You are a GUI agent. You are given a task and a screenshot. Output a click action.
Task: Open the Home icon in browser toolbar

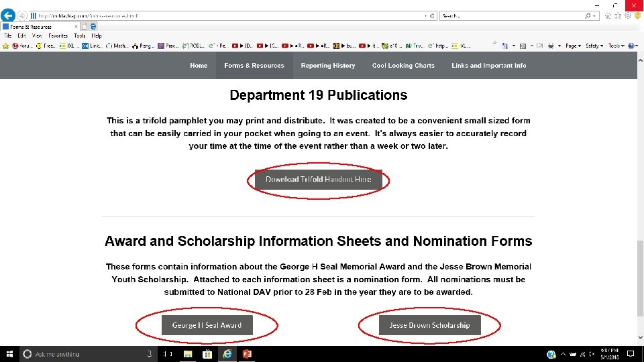[x=608, y=15]
